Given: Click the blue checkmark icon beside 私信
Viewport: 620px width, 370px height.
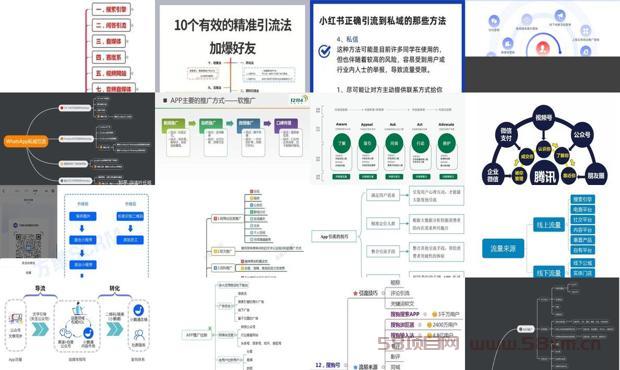Looking at the screenshot, I should (325, 51).
